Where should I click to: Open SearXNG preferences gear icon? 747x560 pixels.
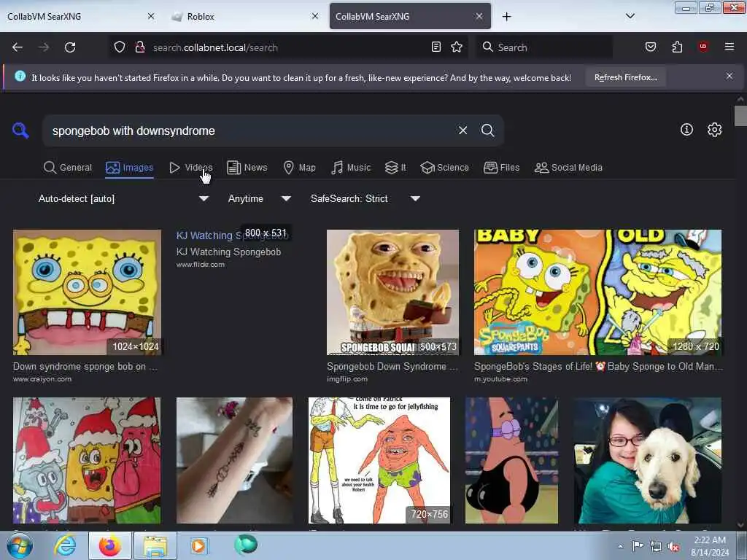pyautogui.click(x=715, y=130)
